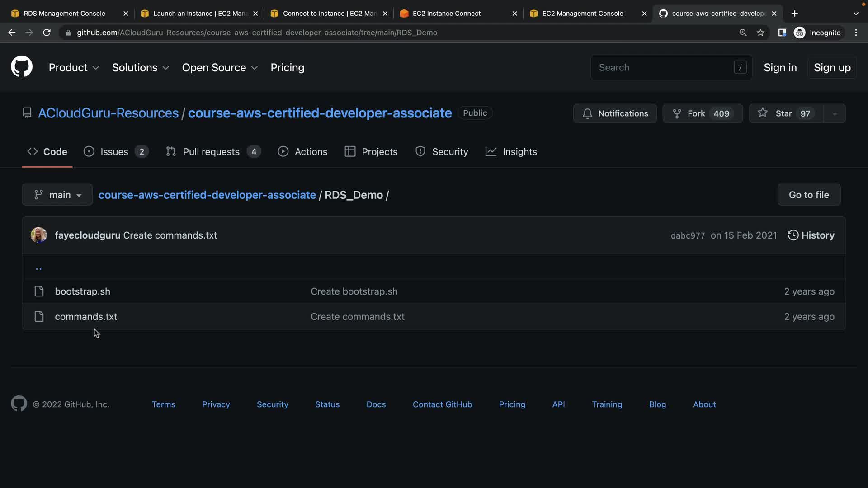Expand the main branch dropdown
The width and height of the screenshot is (868, 488).
[57, 195]
